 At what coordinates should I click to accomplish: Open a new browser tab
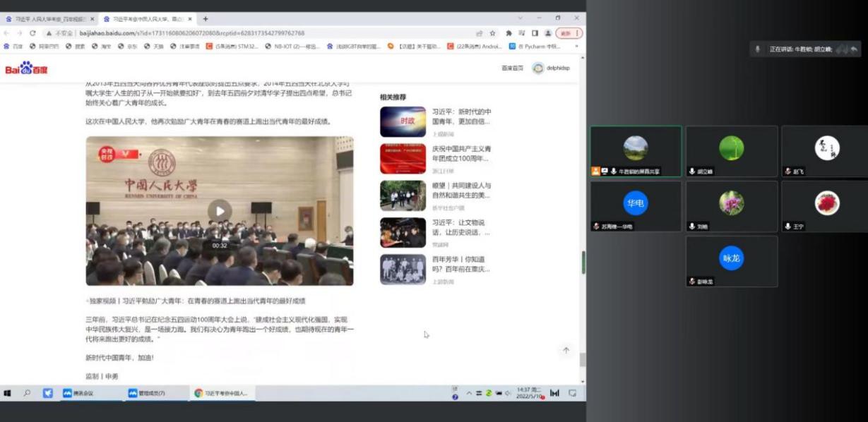pos(206,18)
